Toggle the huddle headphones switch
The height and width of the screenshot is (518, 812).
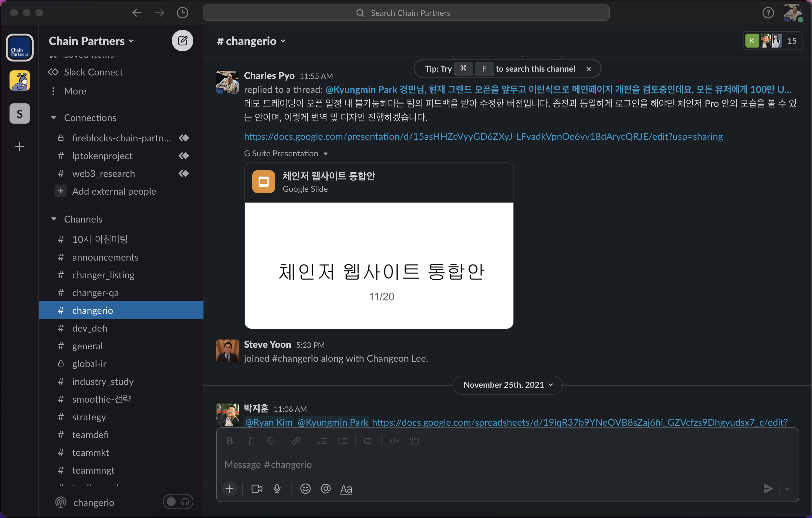coord(178,502)
